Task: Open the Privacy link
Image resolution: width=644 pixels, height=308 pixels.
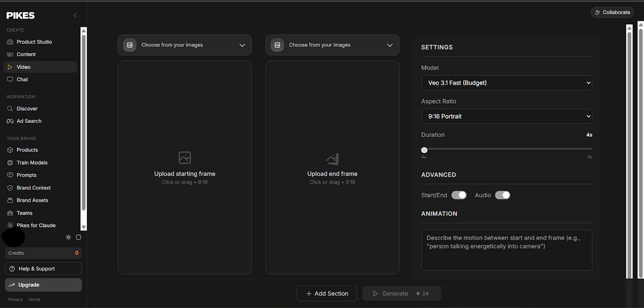Action: point(16,300)
